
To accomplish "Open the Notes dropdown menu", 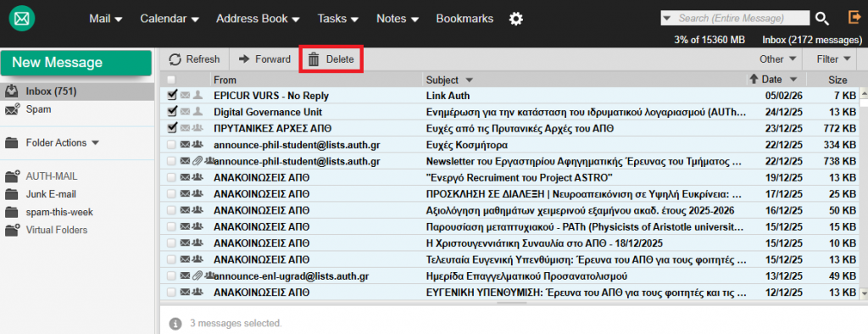I will click(398, 19).
